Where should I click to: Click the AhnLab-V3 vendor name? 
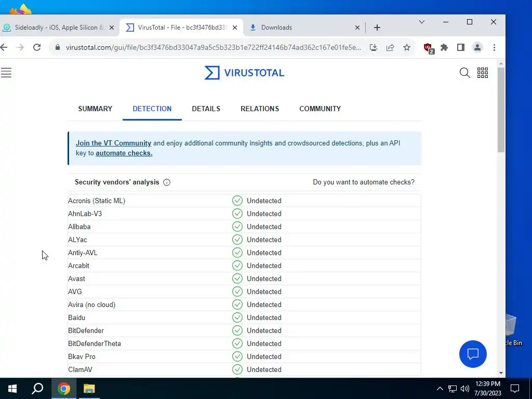coord(85,214)
